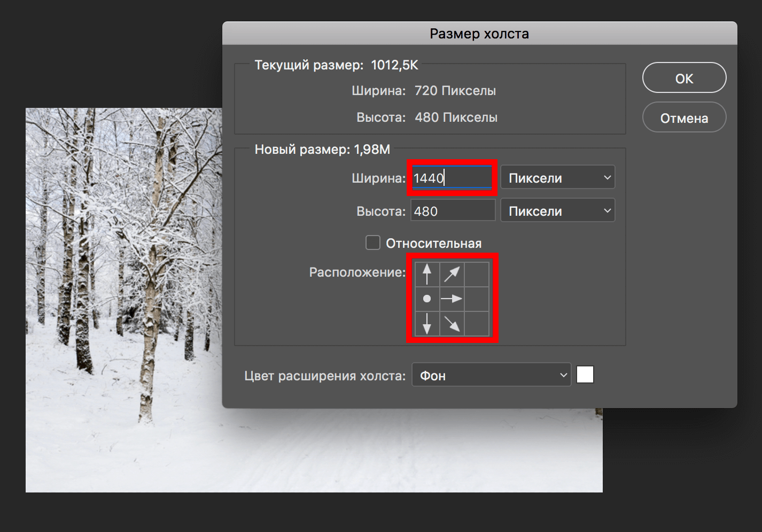Focus the Ширина field containing 1440
762x532 pixels.
coord(452,178)
